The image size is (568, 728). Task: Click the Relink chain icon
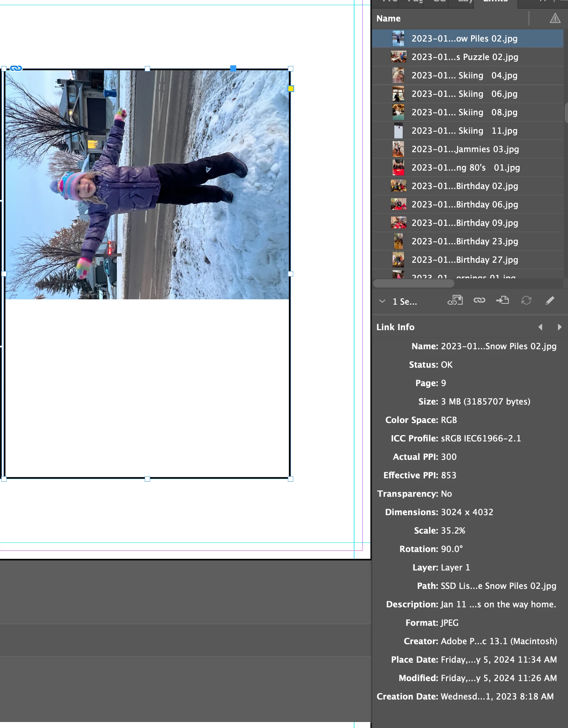pos(479,300)
